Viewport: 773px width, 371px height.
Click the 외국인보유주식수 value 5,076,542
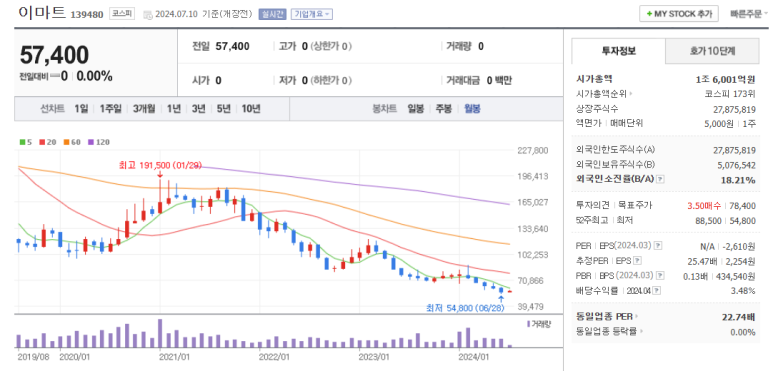pyautogui.click(x=735, y=165)
